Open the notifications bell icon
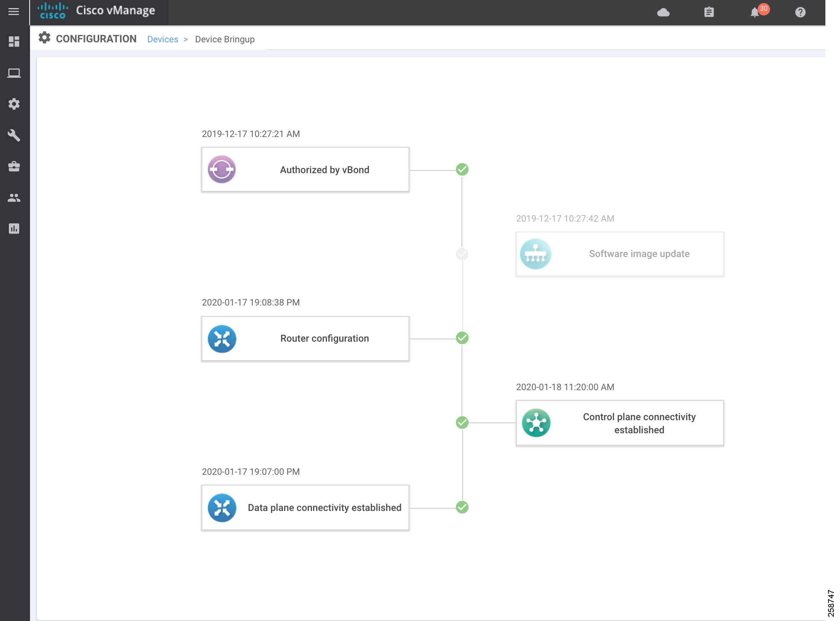This screenshot has height=621, width=840. 755,13
